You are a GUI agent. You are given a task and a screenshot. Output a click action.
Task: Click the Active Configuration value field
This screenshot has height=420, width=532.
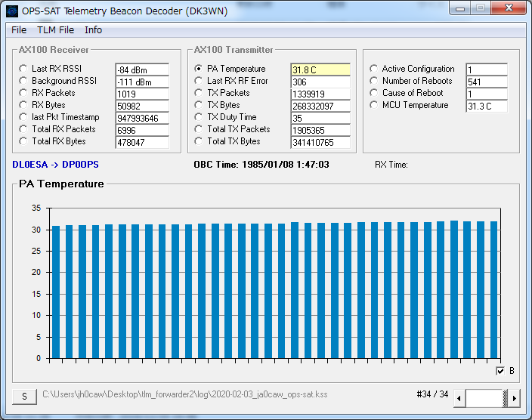pos(487,69)
